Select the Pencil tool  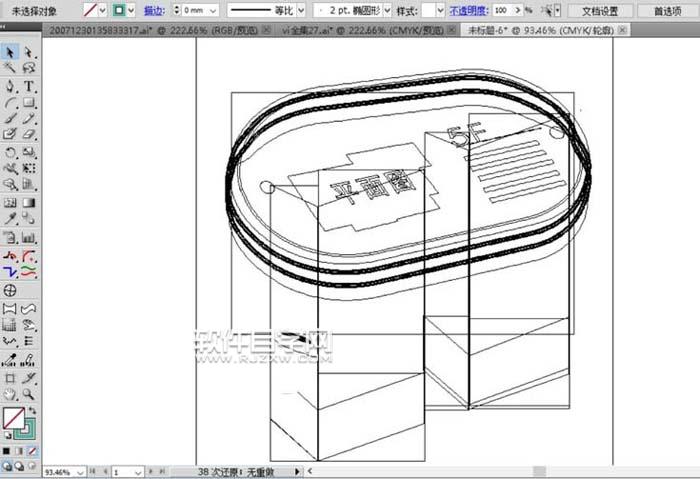[29, 118]
